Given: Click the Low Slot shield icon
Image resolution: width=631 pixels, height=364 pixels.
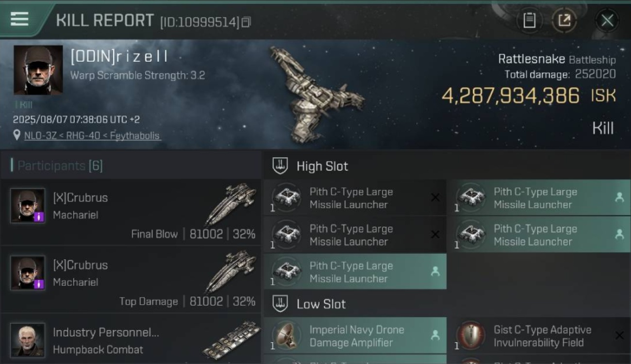Looking at the screenshot, I should [x=280, y=304].
